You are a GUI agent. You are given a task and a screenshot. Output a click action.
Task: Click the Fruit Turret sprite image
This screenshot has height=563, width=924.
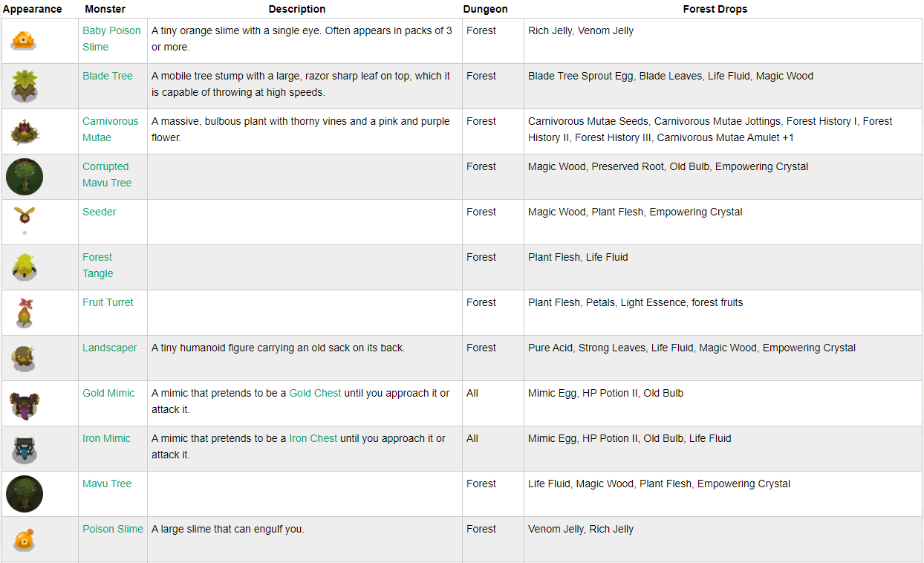click(25, 312)
